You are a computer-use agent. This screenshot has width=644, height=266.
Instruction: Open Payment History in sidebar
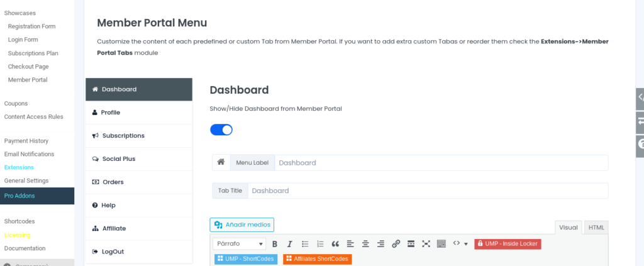pyautogui.click(x=26, y=141)
